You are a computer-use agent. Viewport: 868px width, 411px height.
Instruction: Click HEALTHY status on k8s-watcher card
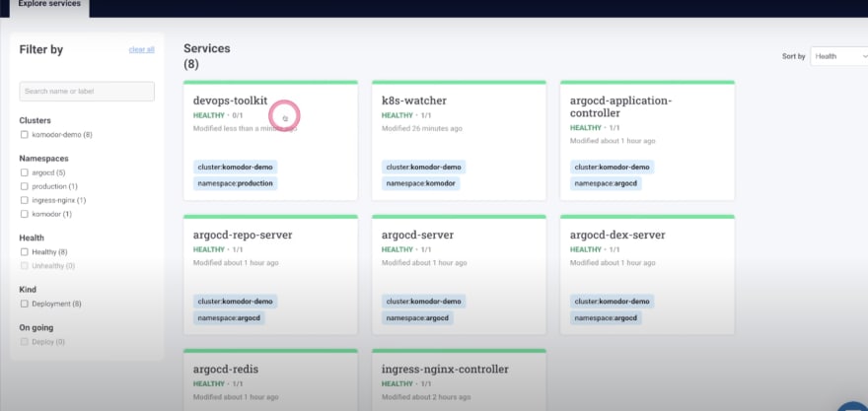click(x=398, y=115)
